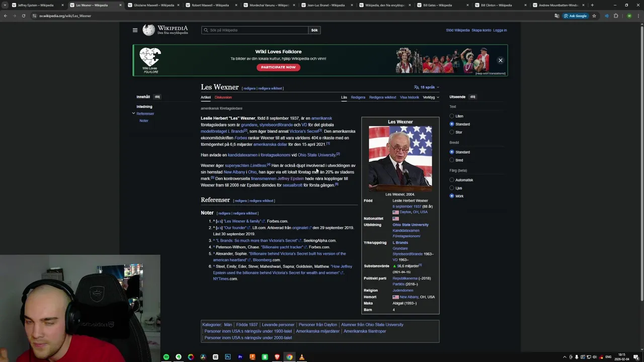Image resolution: width=644 pixels, height=362 pixels.
Task: Hide the Utseende panel with dölj
Action: [x=472, y=97]
